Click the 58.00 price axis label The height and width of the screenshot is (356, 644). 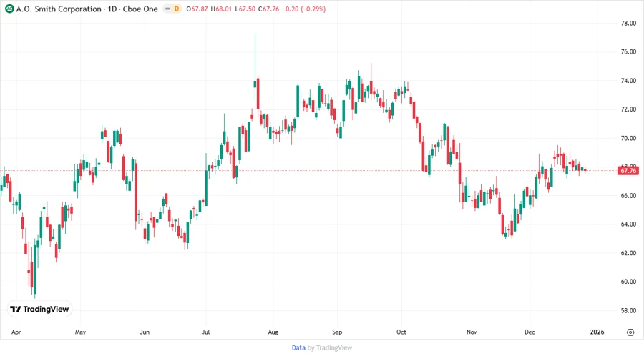coord(628,310)
